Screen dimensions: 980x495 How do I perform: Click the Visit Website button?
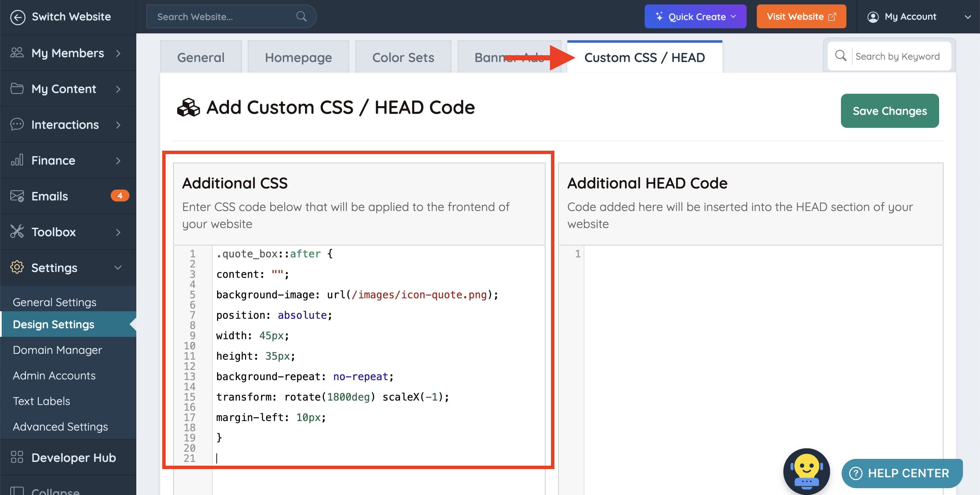point(801,17)
